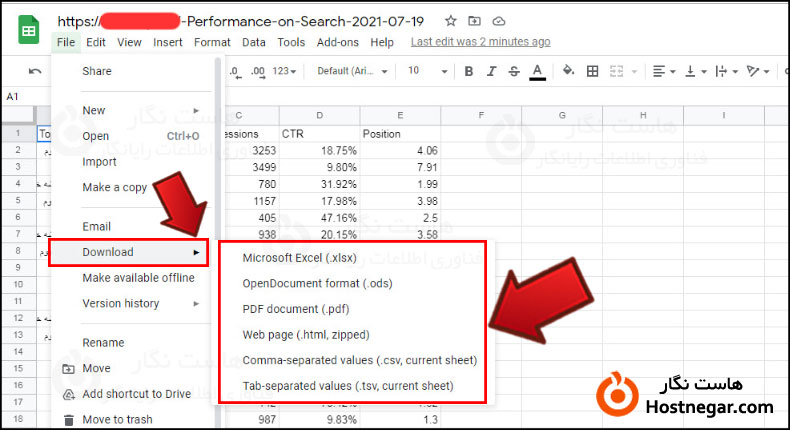Click the move to folder icon
The image size is (790, 430).
(474, 21)
